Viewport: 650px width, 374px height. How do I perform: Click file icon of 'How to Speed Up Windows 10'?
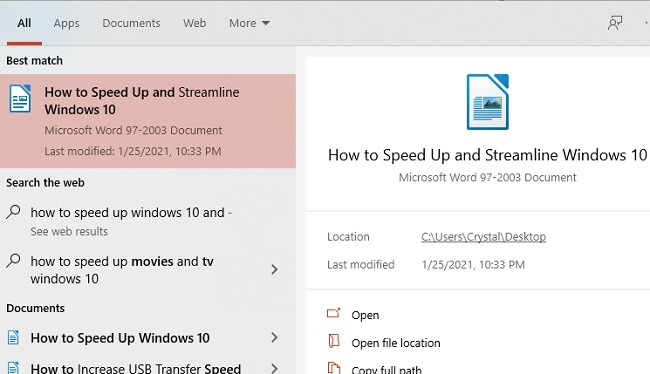click(x=13, y=338)
